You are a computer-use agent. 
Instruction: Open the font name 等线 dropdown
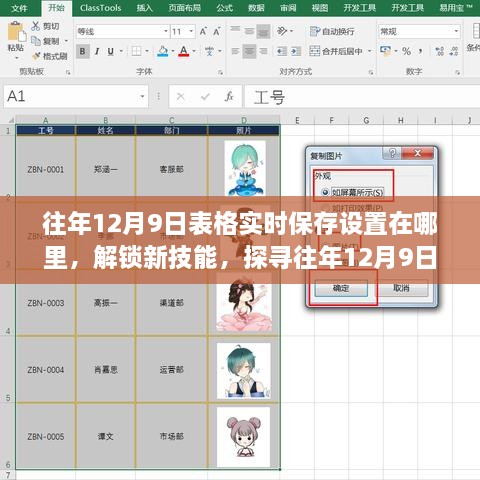pyautogui.click(x=166, y=31)
